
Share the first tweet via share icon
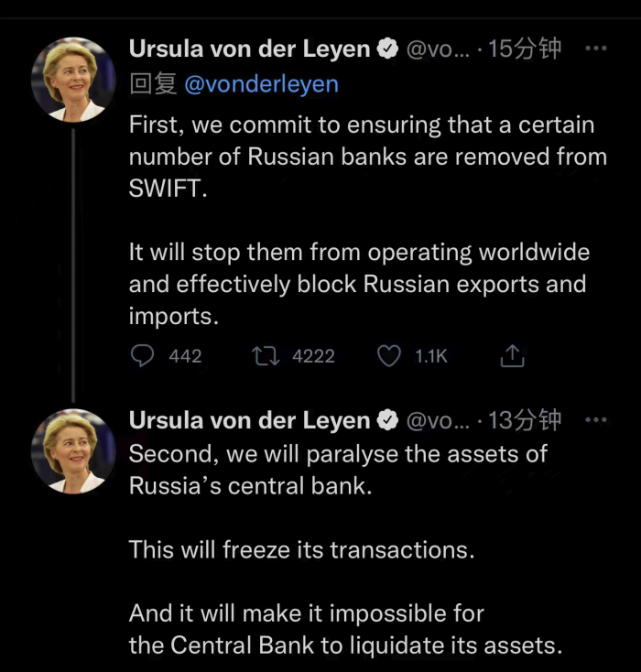(512, 356)
